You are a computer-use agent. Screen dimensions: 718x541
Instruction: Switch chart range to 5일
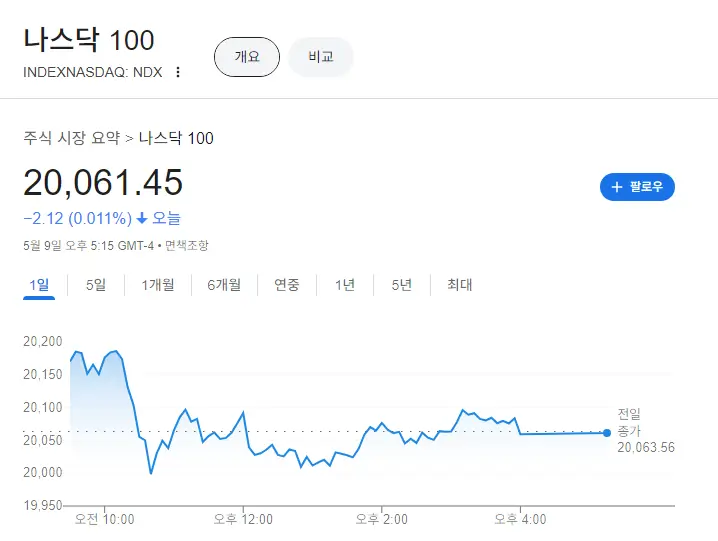(96, 285)
